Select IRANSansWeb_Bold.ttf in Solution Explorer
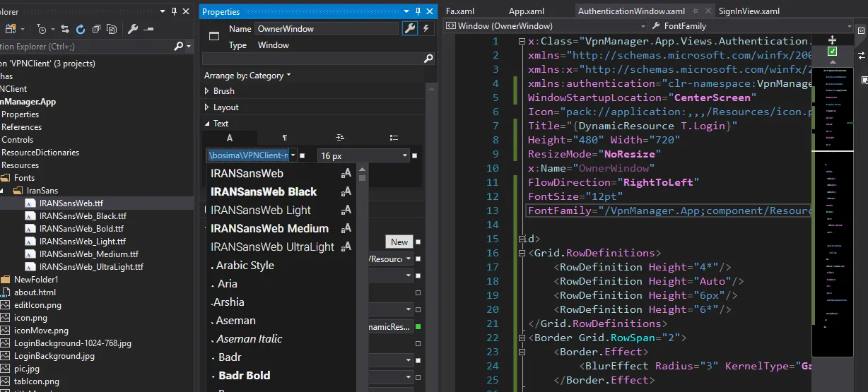 point(81,229)
